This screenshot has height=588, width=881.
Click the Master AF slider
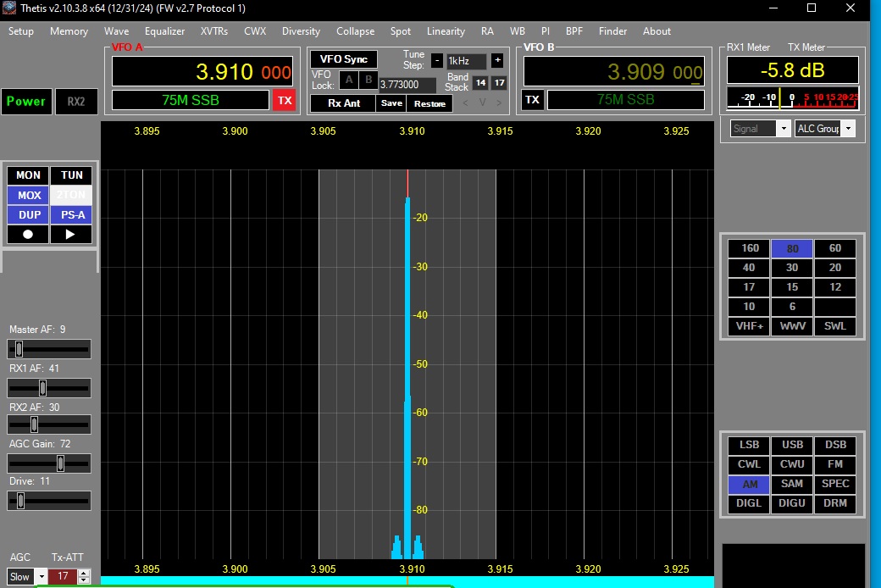click(x=49, y=349)
